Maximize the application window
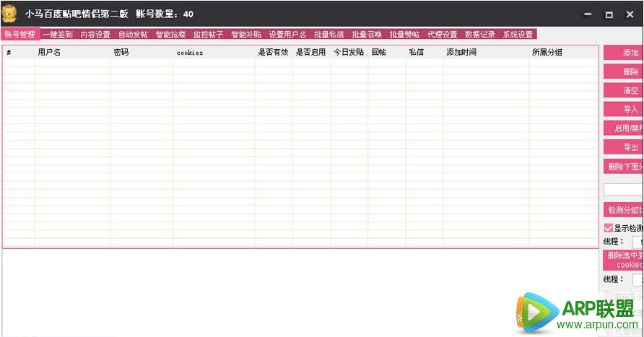644x337 pixels. coord(609,14)
